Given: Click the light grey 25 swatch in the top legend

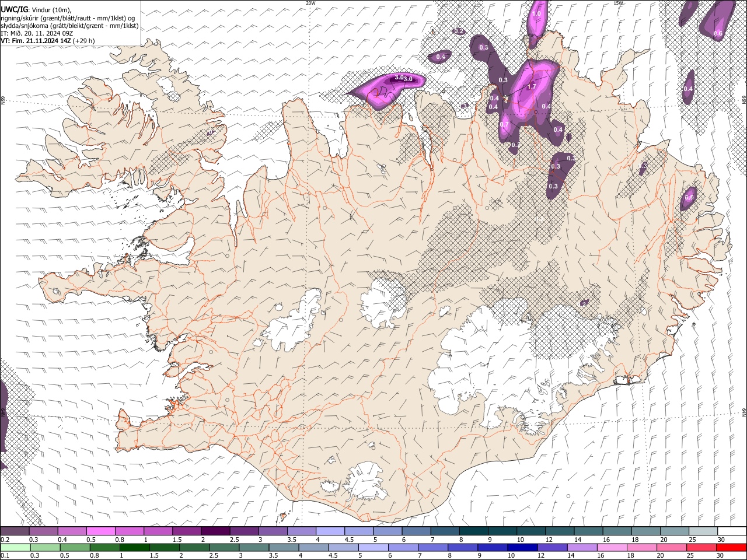Looking at the screenshot, I should 702,531.
